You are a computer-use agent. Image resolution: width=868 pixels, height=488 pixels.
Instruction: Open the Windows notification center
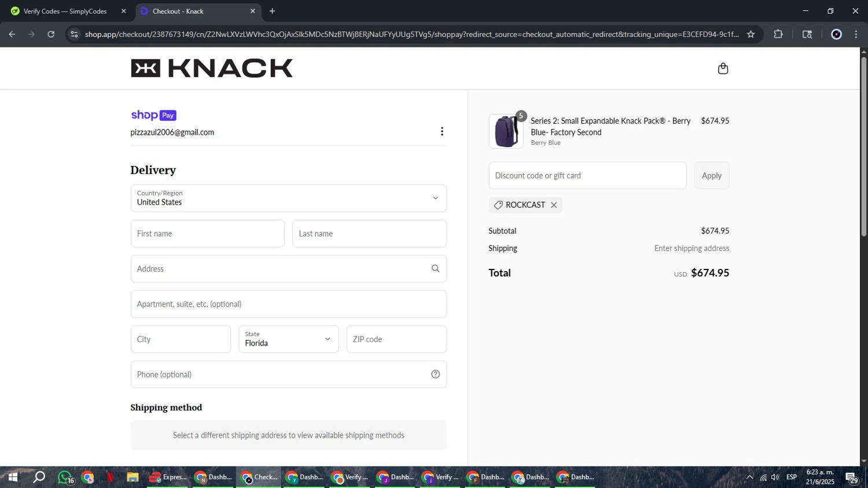pos(852,478)
